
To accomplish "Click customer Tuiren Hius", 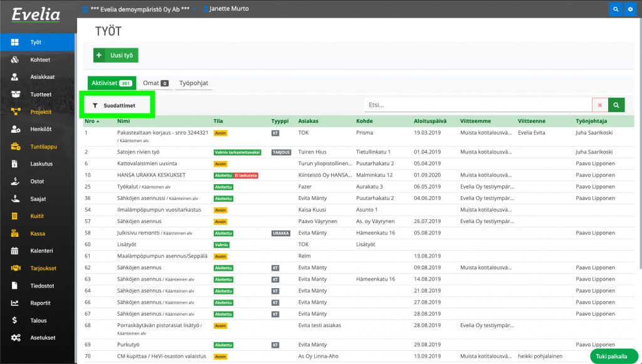I will click(312, 152).
